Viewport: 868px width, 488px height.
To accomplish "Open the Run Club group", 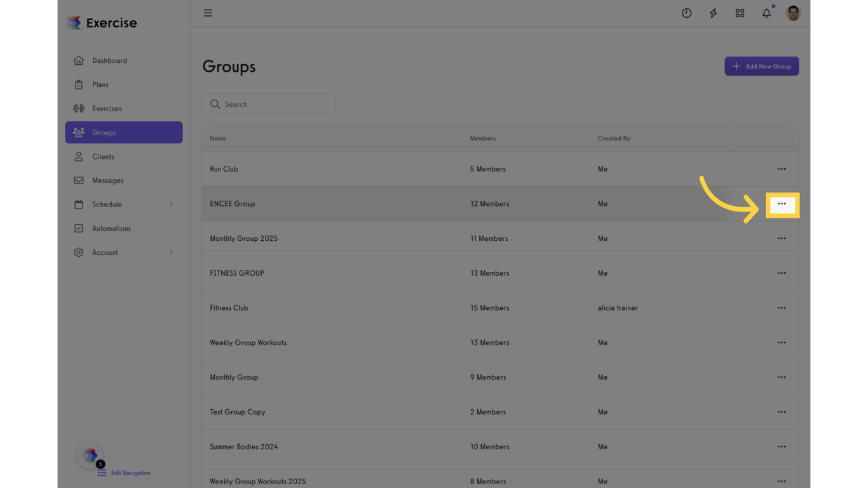I will [x=224, y=169].
